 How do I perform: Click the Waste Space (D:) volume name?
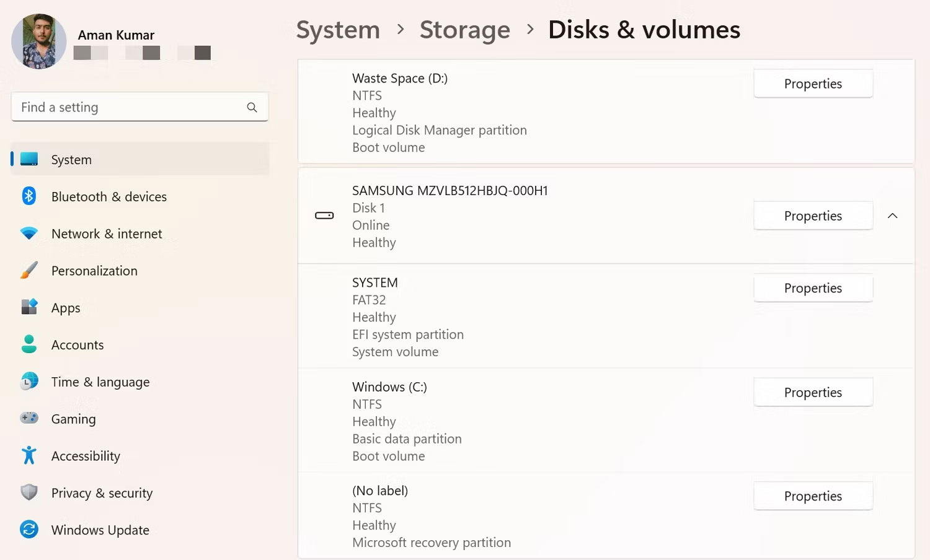400,78
